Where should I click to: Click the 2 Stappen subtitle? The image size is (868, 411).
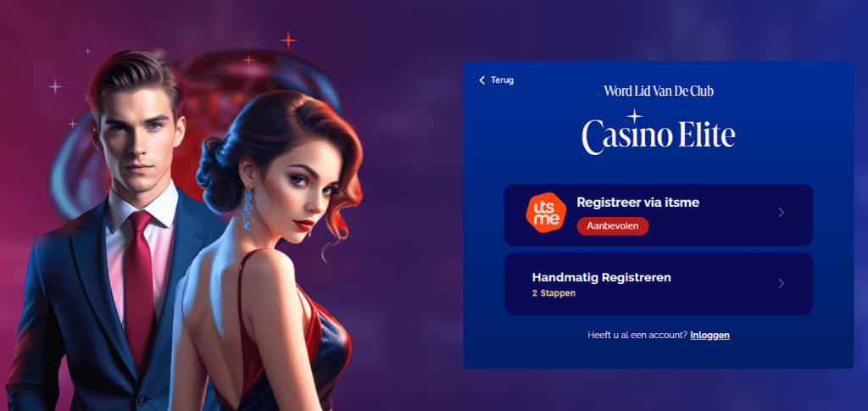click(554, 293)
